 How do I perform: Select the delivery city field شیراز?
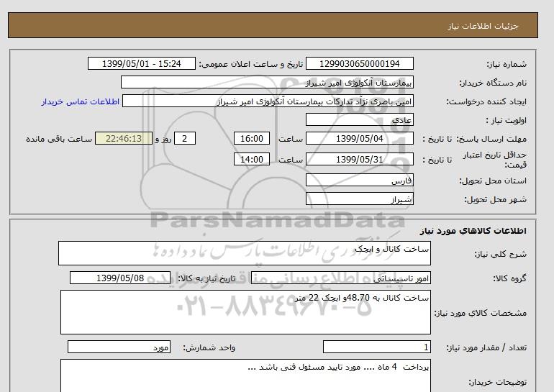coord(359,199)
